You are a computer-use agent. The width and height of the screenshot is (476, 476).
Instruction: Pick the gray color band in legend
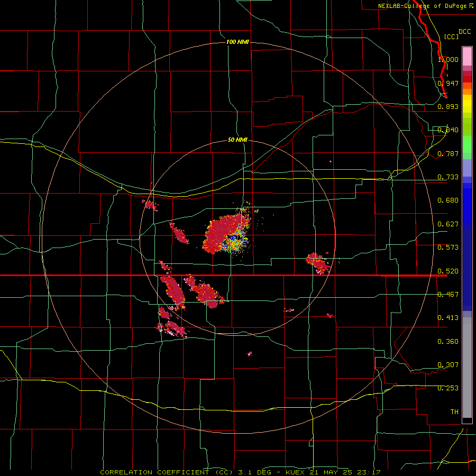467,368
